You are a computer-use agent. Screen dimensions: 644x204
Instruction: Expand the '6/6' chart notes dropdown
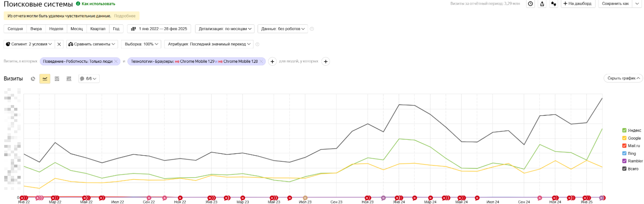89,79
